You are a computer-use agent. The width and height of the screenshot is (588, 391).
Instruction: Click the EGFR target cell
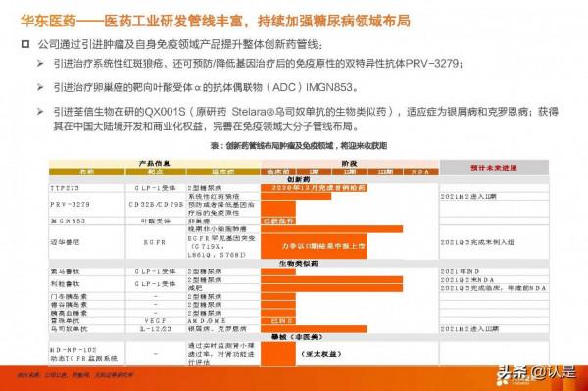156,242
